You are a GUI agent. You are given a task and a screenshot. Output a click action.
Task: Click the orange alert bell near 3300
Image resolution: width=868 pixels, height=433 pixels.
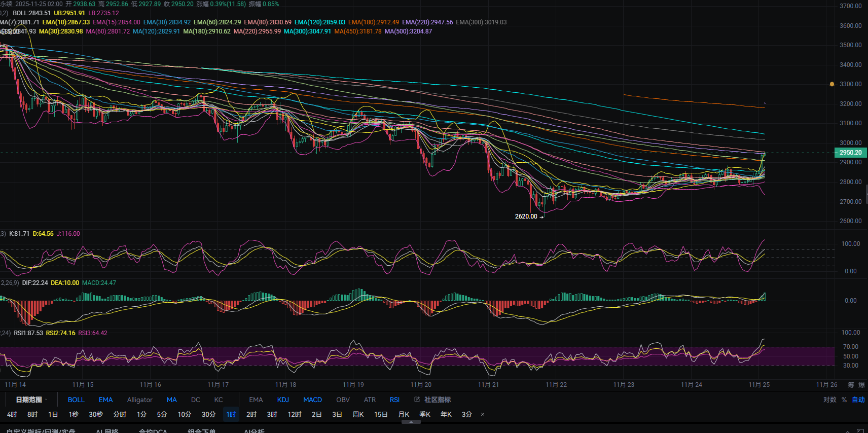coord(831,84)
